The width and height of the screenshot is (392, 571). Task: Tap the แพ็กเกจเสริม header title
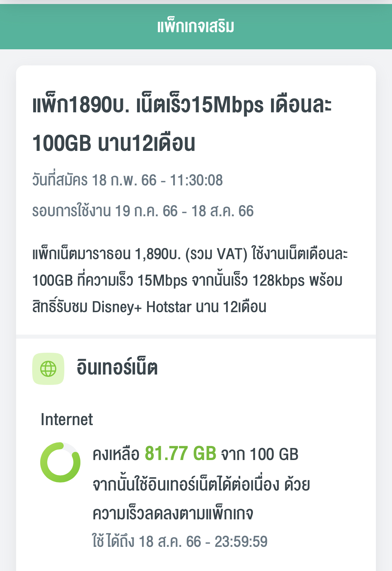196,26
